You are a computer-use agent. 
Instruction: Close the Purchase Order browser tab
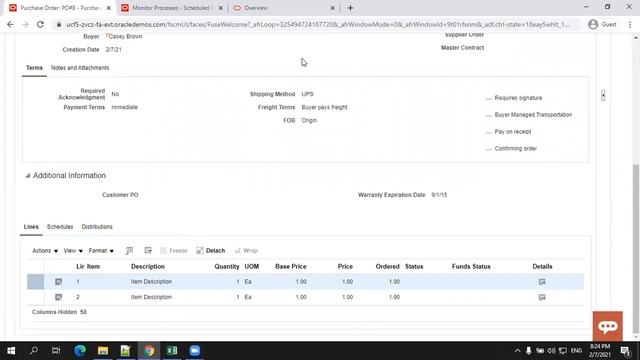pyautogui.click(x=109, y=8)
